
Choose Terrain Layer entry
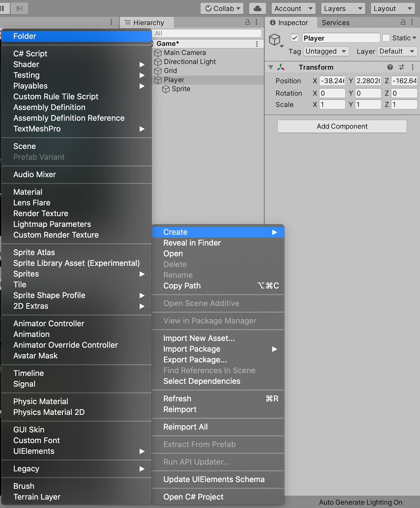[76, 497]
